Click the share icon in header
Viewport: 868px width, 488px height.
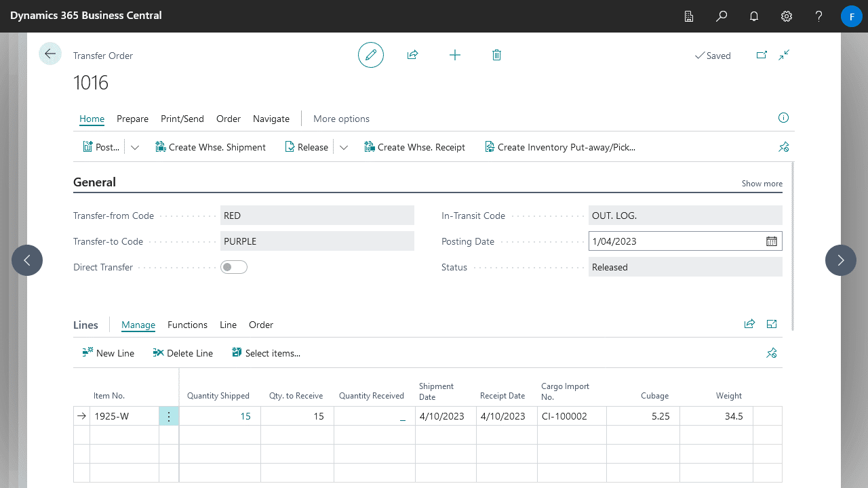(412, 55)
